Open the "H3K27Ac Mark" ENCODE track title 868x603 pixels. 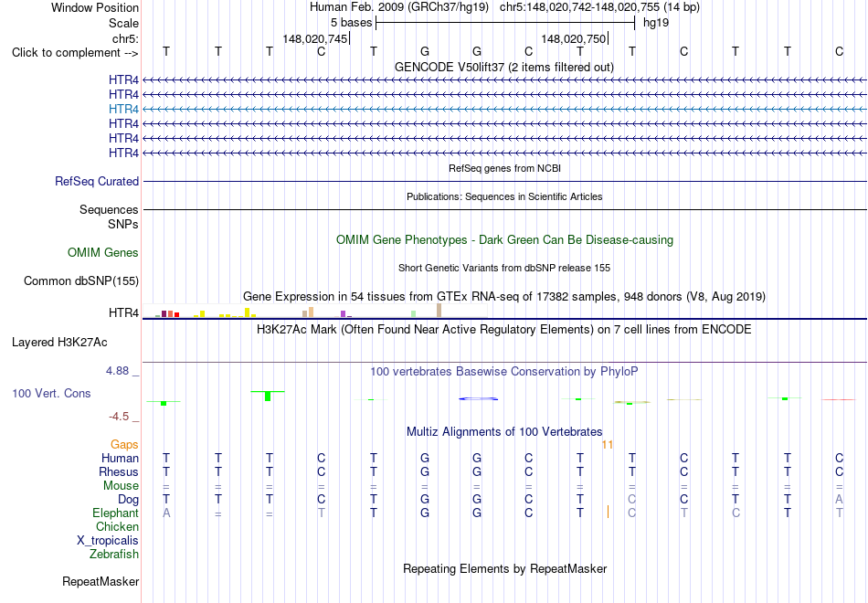[504, 330]
